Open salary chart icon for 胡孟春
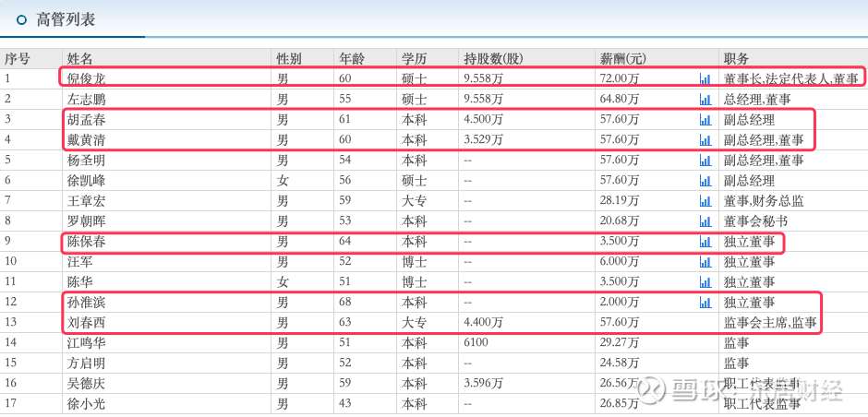This screenshot has height=417, width=868. [705, 119]
